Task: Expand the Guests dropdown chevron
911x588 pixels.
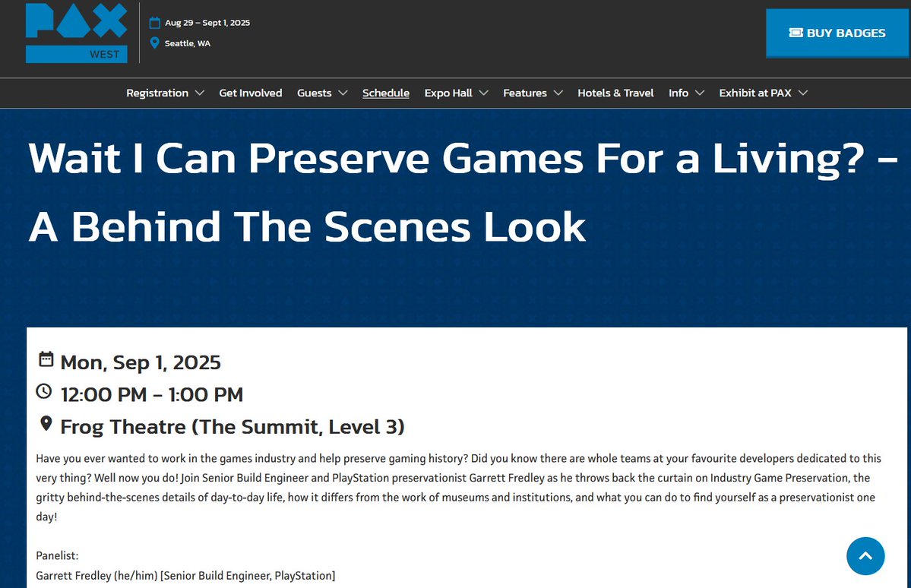Action: (343, 93)
